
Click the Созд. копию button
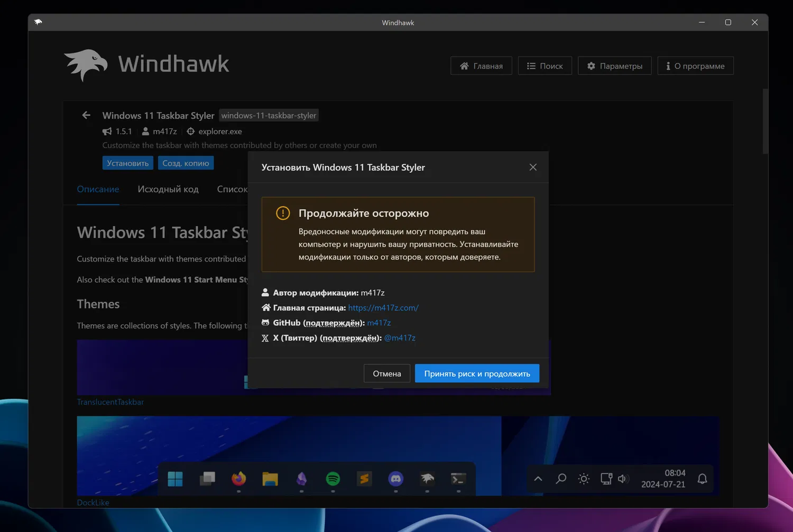point(186,163)
